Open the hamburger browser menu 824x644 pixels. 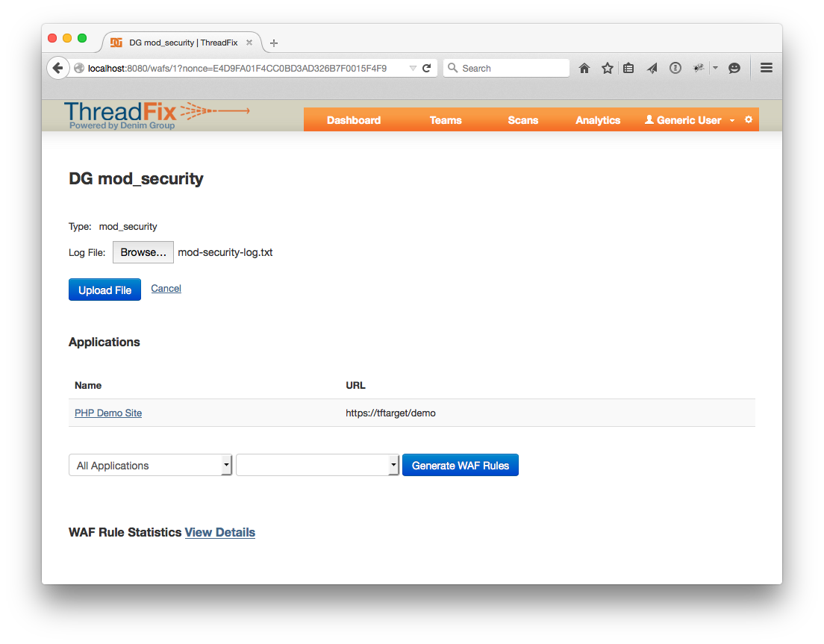pos(767,68)
